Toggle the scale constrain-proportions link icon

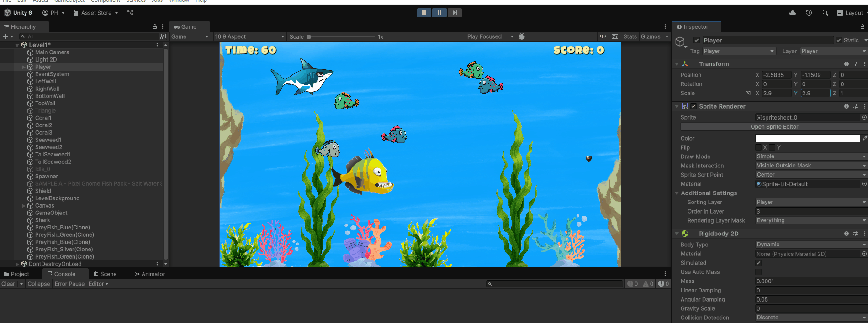[748, 93]
